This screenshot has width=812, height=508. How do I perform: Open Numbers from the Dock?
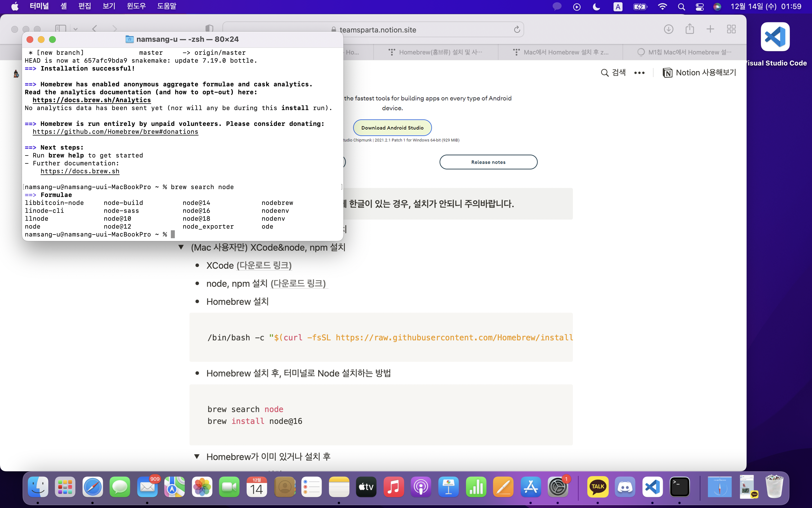(x=476, y=487)
